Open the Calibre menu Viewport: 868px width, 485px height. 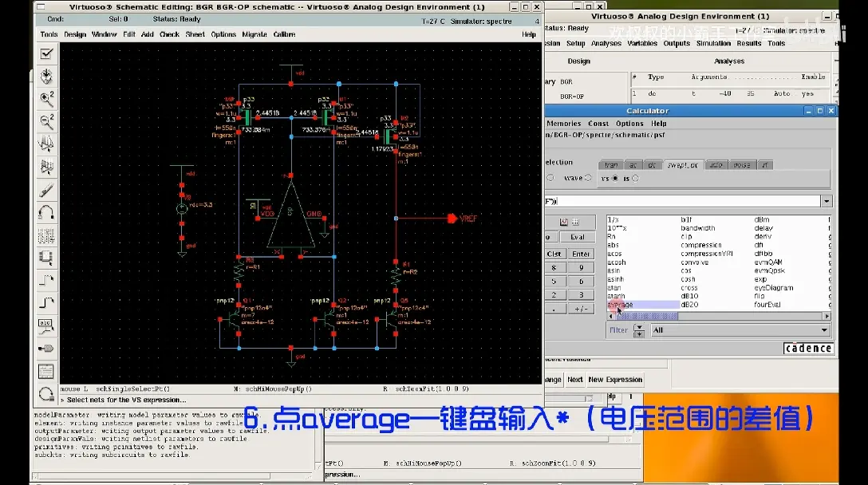point(284,34)
